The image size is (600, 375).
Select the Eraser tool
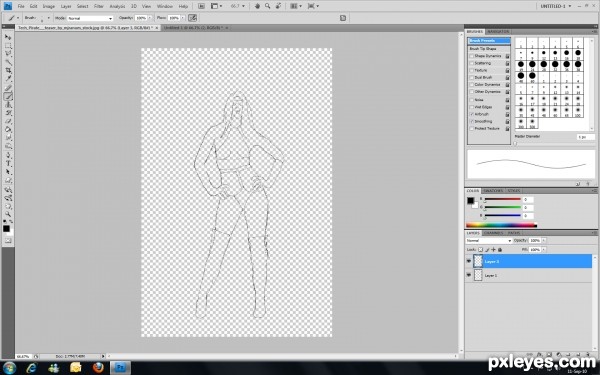8,121
